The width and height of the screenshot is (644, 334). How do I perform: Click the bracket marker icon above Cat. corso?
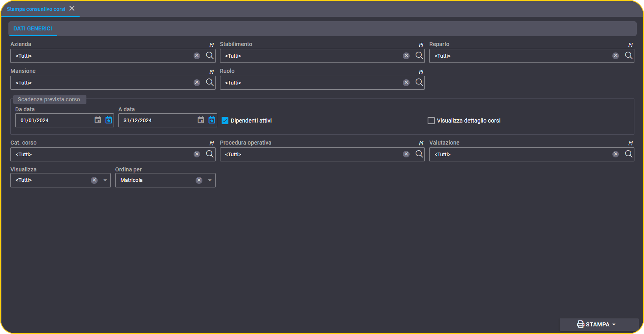[x=212, y=143]
